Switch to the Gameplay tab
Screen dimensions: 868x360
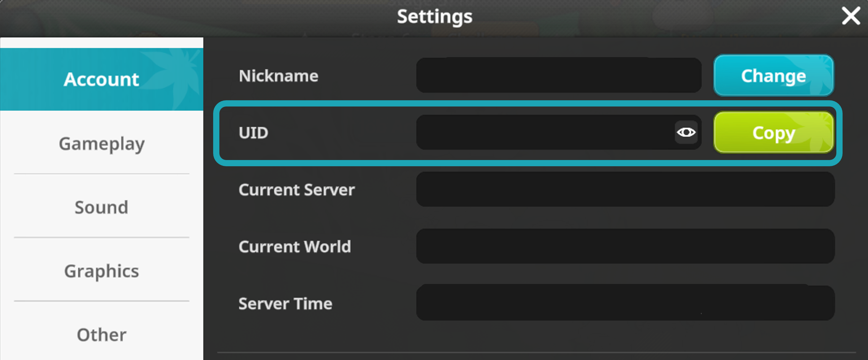click(101, 143)
